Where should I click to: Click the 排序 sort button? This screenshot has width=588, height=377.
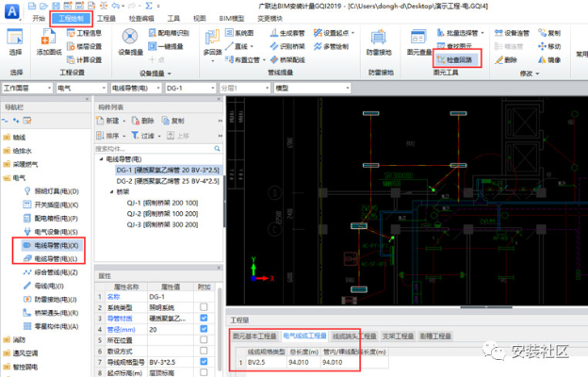[108, 136]
